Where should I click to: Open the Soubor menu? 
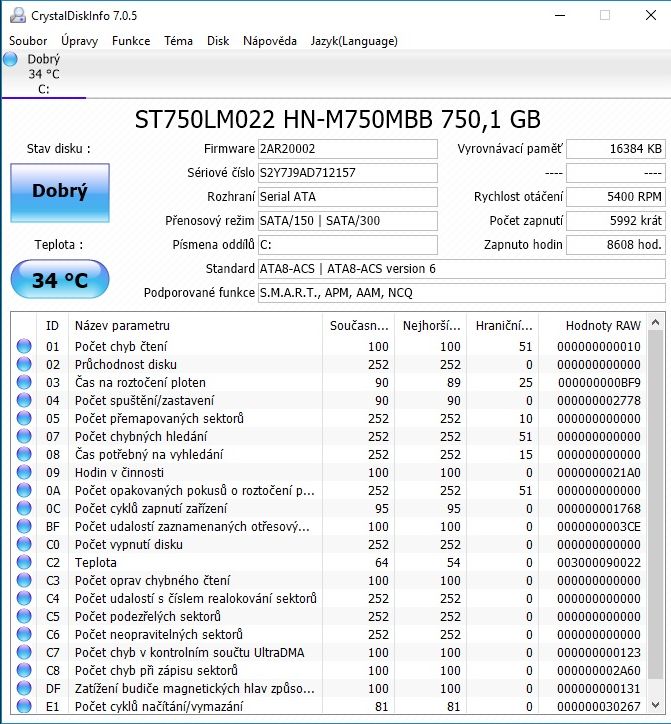pyautogui.click(x=28, y=41)
